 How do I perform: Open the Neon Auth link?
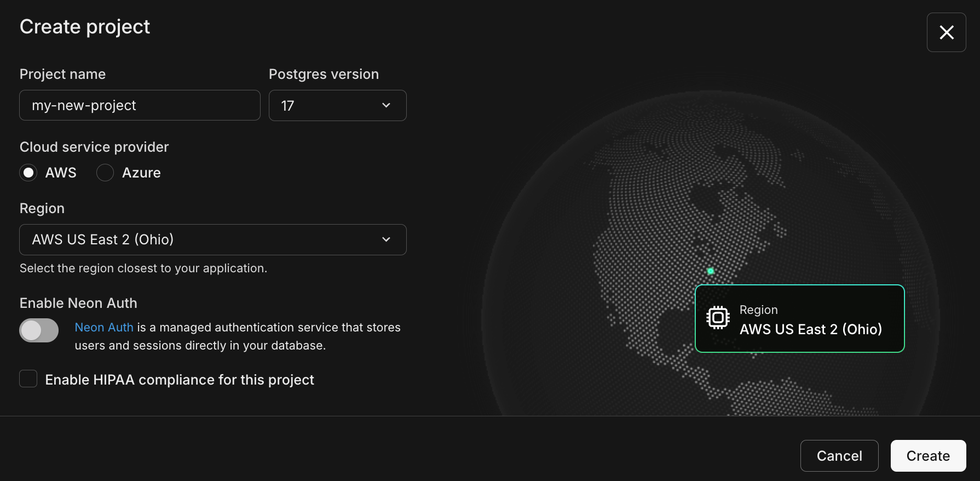click(104, 327)
